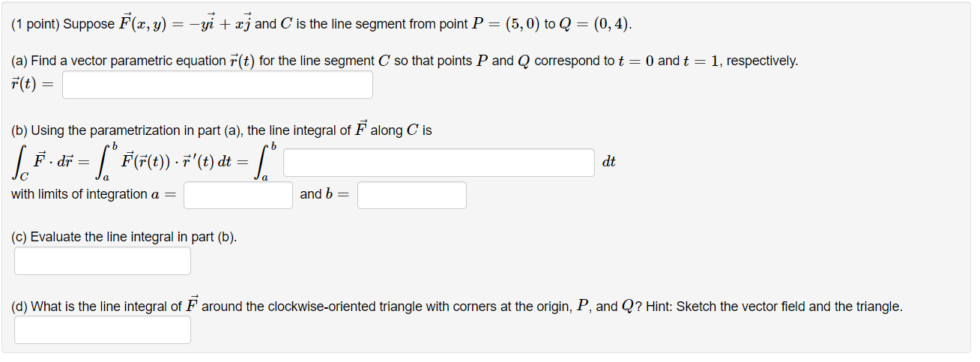Focus the integrand input box before dt
980x362 pixels.
[439, 163]
